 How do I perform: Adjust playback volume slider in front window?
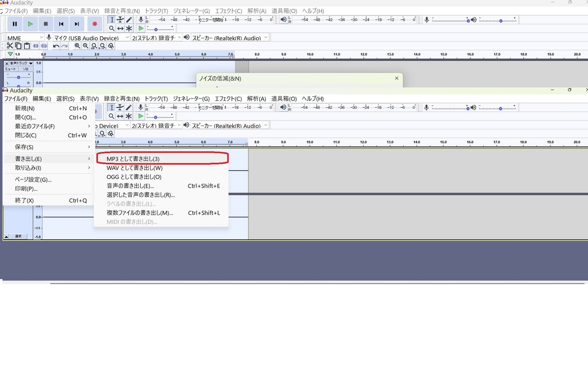498,107
